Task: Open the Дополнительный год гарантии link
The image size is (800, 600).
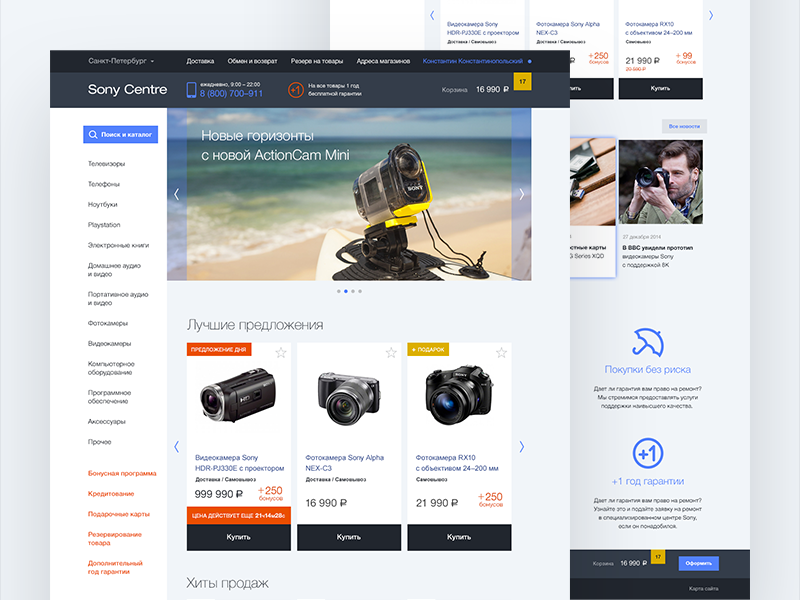Action: [x=115, y=567]
